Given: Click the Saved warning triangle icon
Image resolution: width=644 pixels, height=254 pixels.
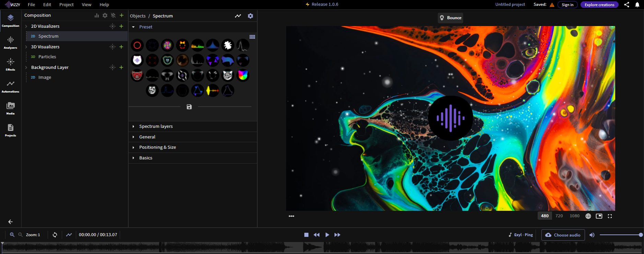Looking at the screenshot, I should 552,5.
